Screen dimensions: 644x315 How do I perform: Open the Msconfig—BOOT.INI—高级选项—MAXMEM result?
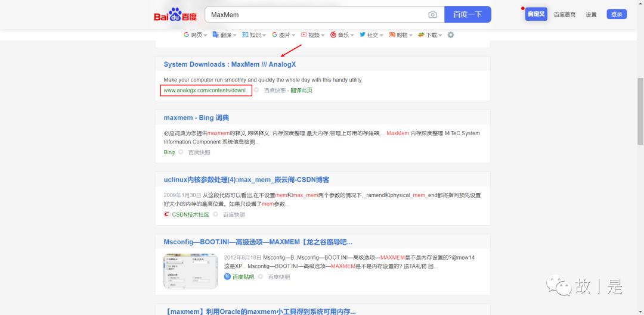[258, 242]
